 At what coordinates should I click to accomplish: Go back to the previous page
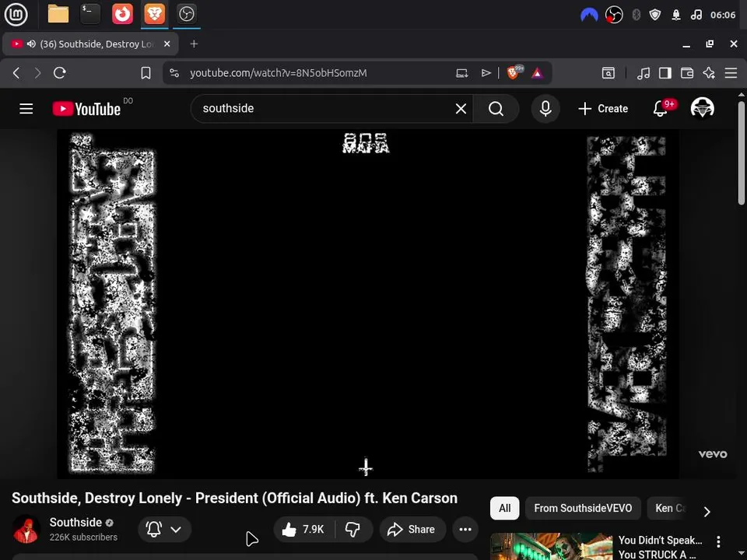pos(16,73)
